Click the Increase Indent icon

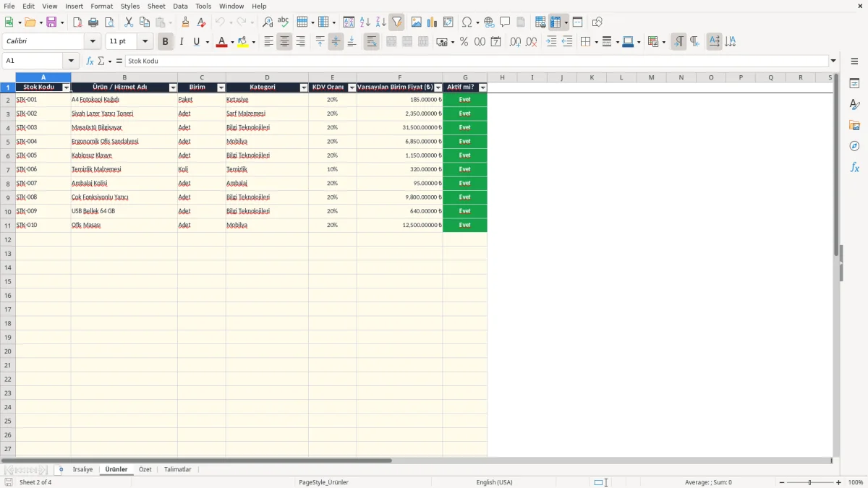tap(551, 42)
